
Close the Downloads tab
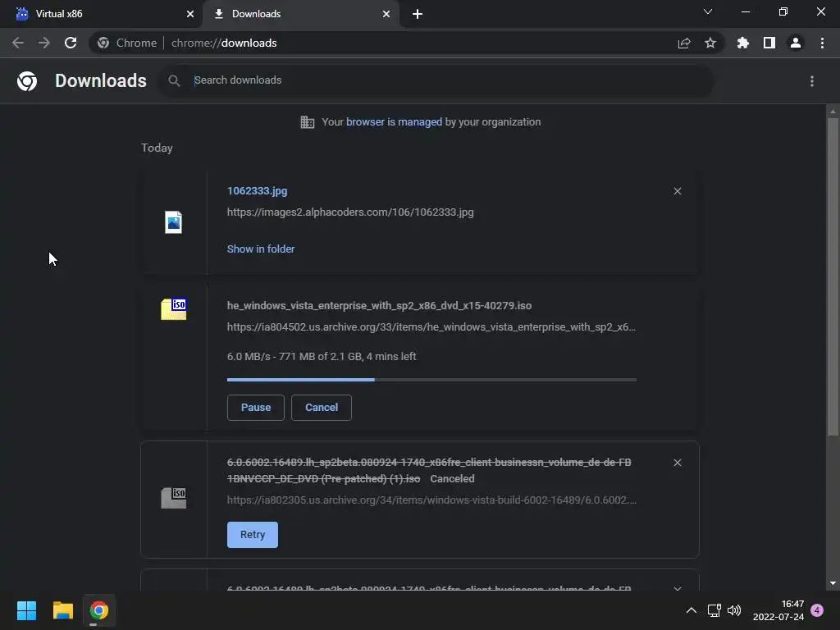(386, 14)
